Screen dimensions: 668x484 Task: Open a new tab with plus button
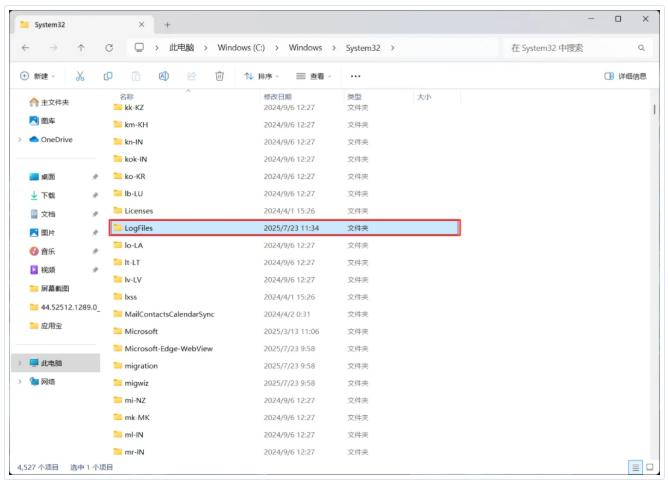[167, 23]
